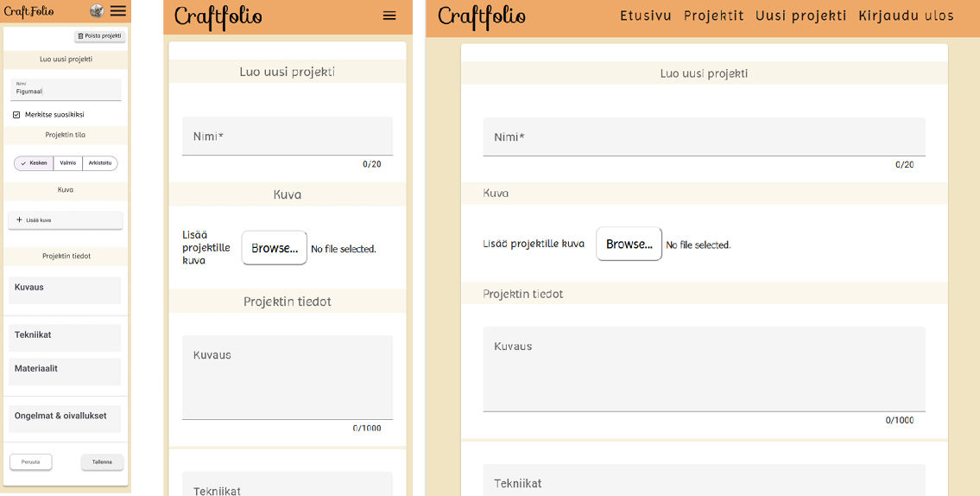980x496 pixels.
Task: Click the CraftFolio logo in left mockup
Action: [x=29, y=11]
